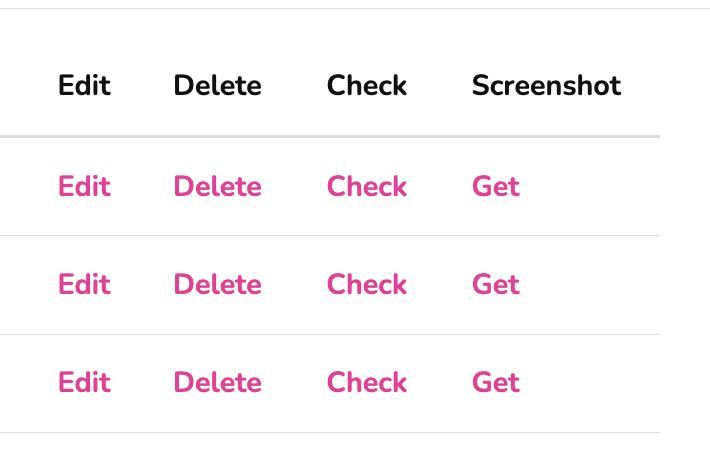Viewport: 710px width, 456px height.
Task: Click Get link in the second row
Action: coord(495,285)
